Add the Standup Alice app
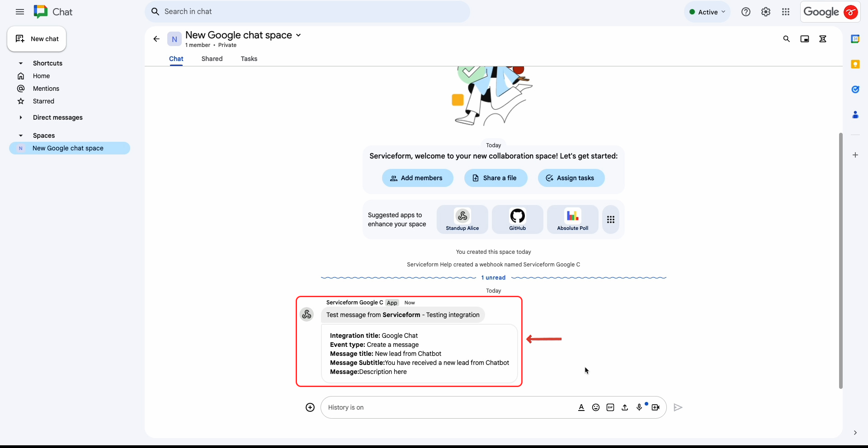Viewport: 868px width, 448px height. 462,219
